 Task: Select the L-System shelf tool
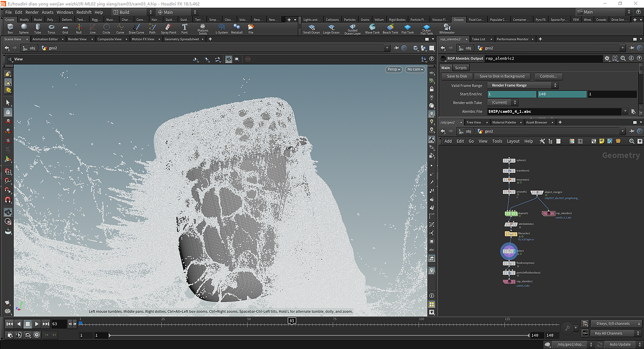(221, 28)
